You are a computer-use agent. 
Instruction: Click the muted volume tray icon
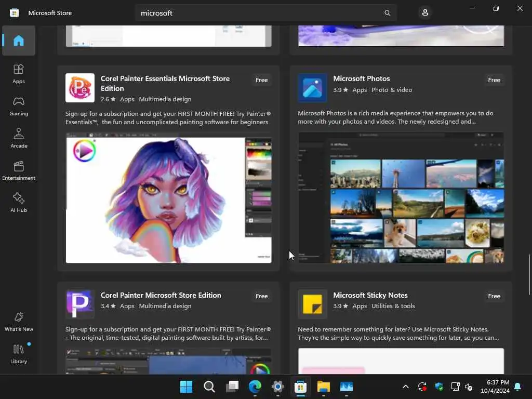pos(469,387)
